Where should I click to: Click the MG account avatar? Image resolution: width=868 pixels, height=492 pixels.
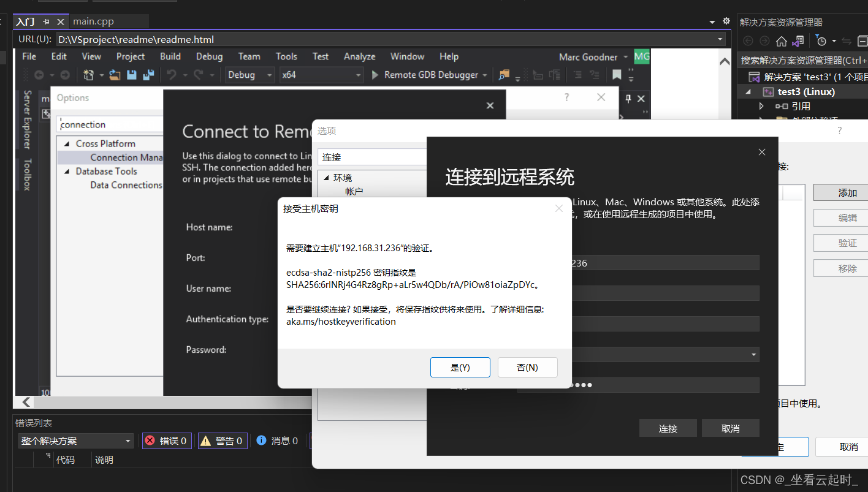coord(641,56)
